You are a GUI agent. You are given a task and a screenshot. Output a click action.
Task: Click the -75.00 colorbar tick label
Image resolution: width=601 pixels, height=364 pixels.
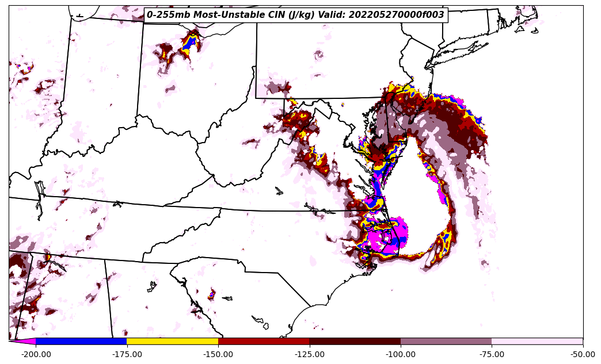(x=492, y=354)
